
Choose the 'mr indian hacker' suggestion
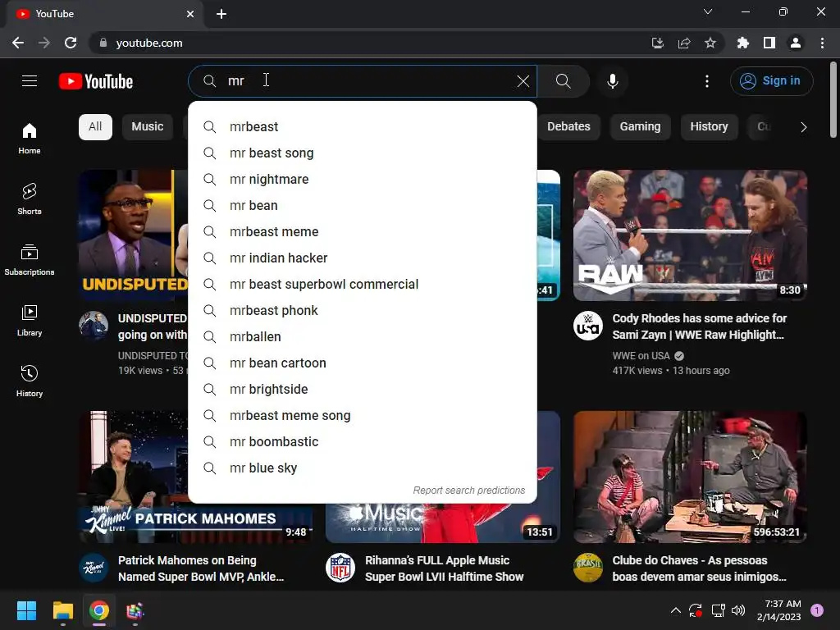point(363,258)
